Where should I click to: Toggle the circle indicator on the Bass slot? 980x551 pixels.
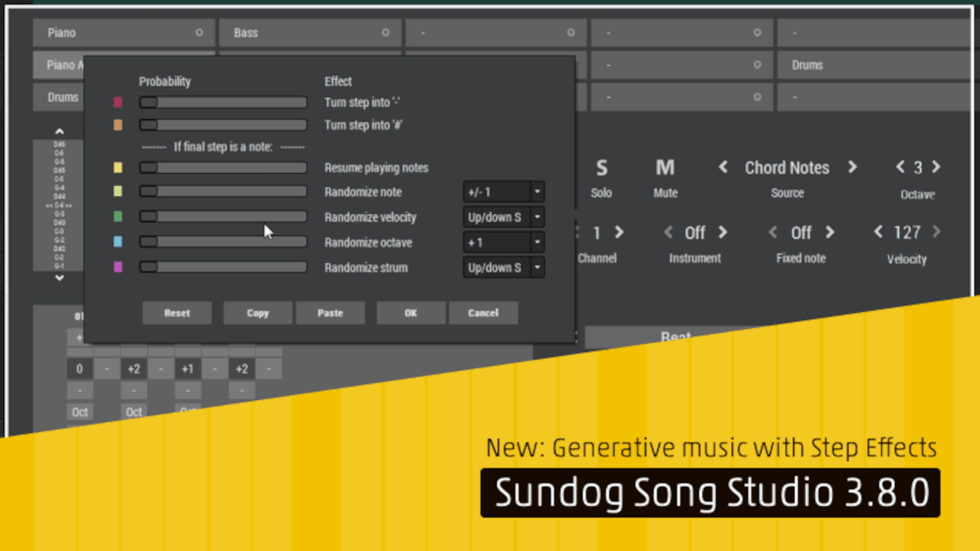pyautogui.click(x=385, y=33)
